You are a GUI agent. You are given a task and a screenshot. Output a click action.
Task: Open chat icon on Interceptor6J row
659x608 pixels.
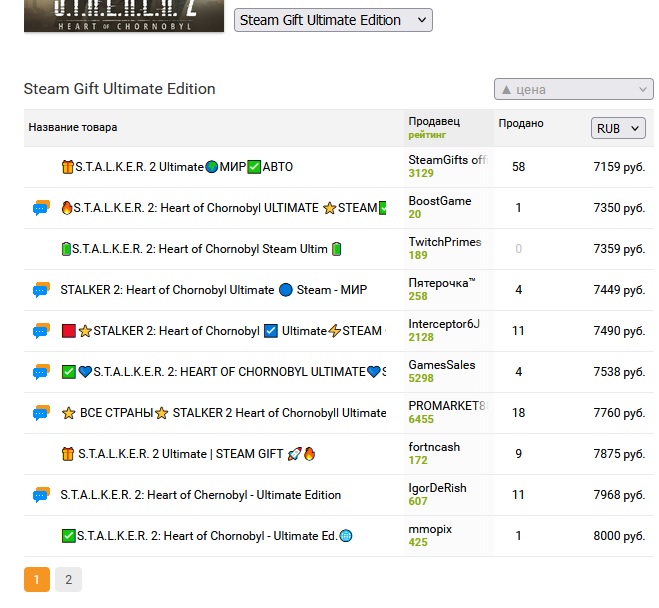41,331
